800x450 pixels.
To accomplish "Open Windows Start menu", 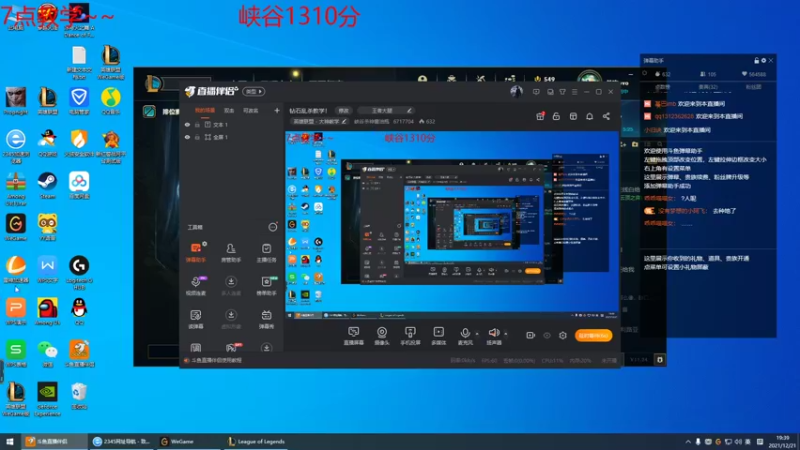I will (x=9, y=442).
